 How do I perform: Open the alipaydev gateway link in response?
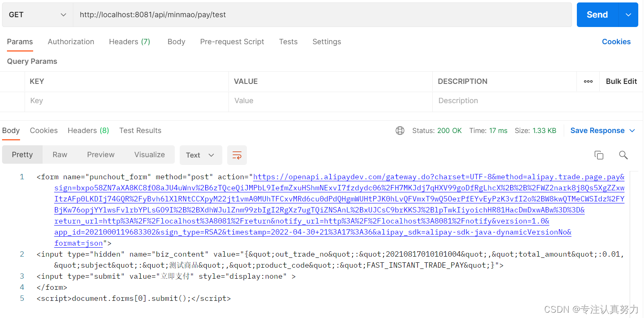(339, 210)
